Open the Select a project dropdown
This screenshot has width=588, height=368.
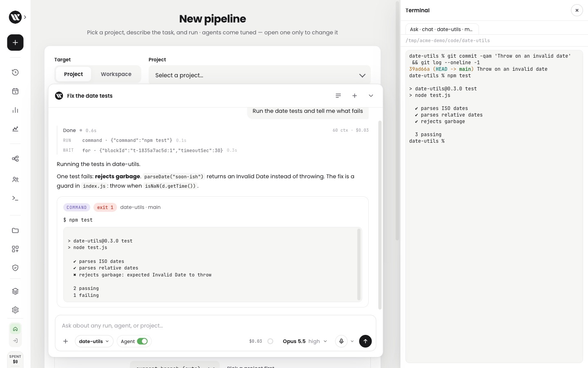(260, 75)
